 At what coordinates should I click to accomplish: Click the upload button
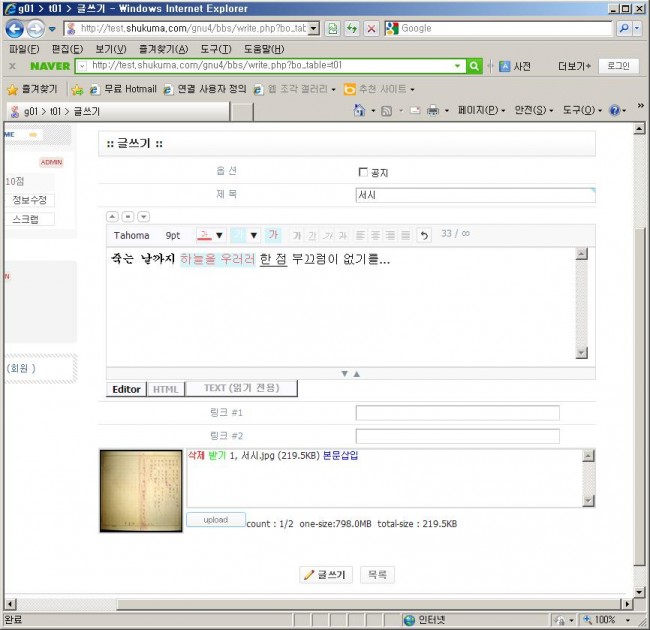pos(215,520)
